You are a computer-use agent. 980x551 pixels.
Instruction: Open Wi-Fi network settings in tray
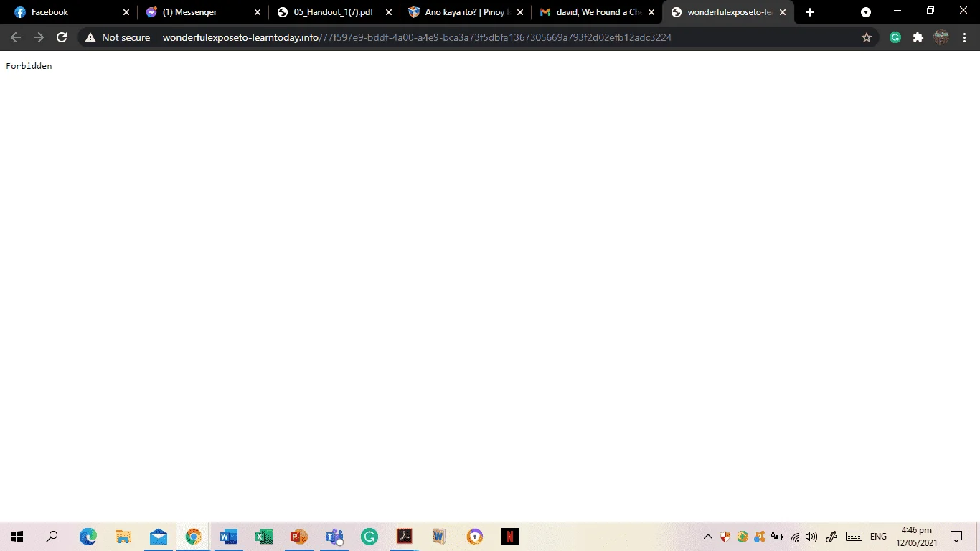795,537
